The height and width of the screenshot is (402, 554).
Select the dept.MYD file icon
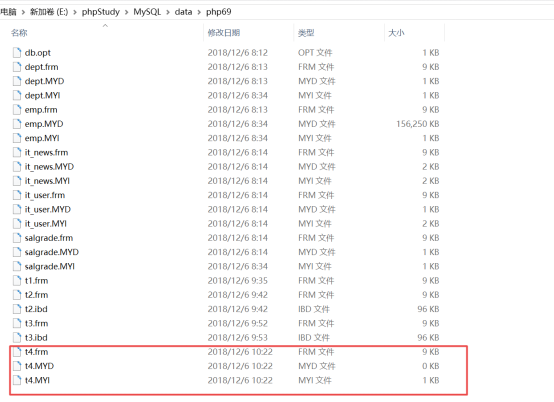click(x=17, y=81)
